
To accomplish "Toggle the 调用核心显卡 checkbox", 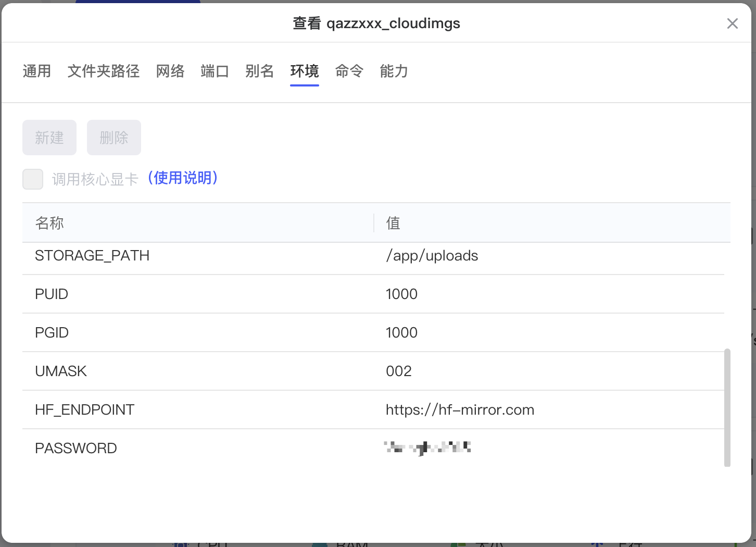I will 33,179.
